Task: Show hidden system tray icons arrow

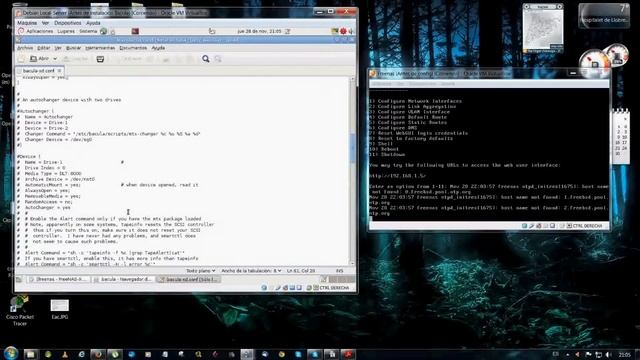Action: pyautogui.click(x=567, y=355)
